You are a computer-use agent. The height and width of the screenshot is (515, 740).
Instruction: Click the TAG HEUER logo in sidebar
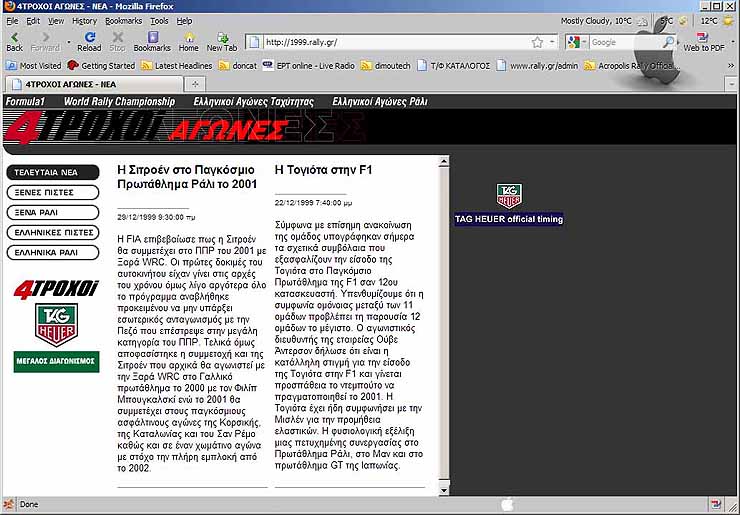[56, 324]
